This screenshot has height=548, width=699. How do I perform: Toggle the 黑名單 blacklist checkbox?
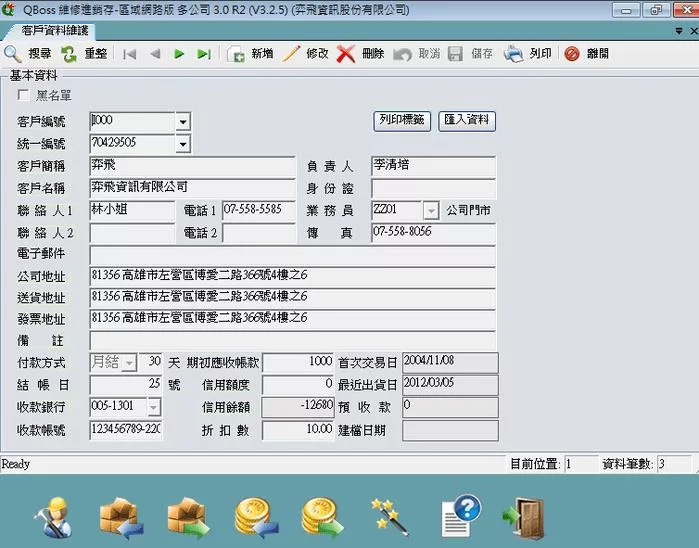tap(25, 96)
